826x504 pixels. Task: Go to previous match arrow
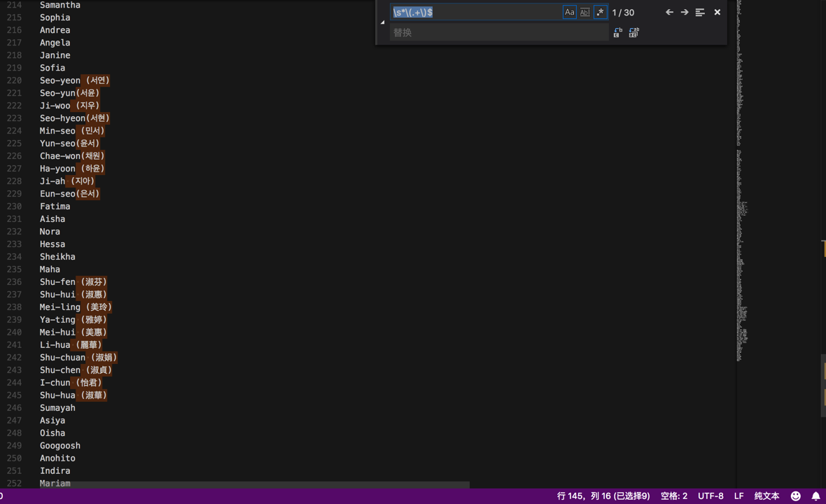click(669, 12)
